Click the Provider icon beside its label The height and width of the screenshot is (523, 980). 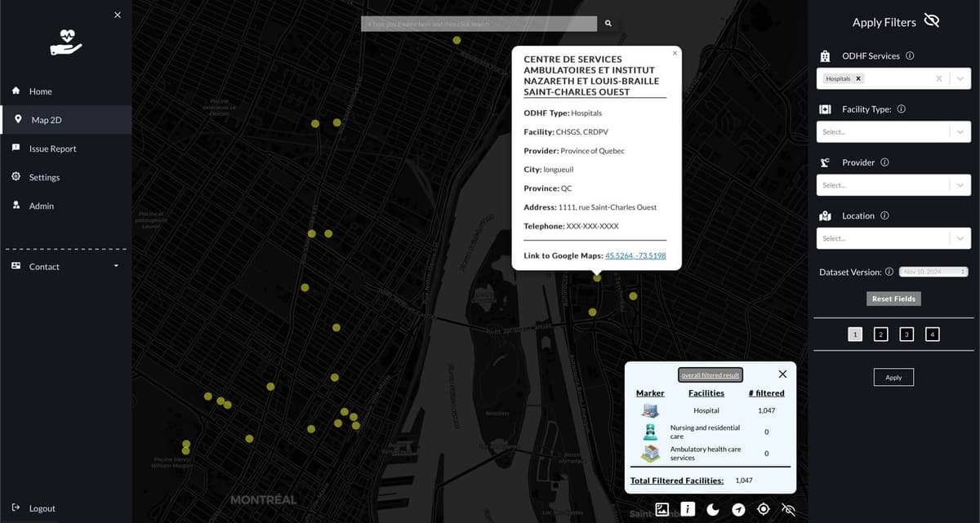(825, 162)
